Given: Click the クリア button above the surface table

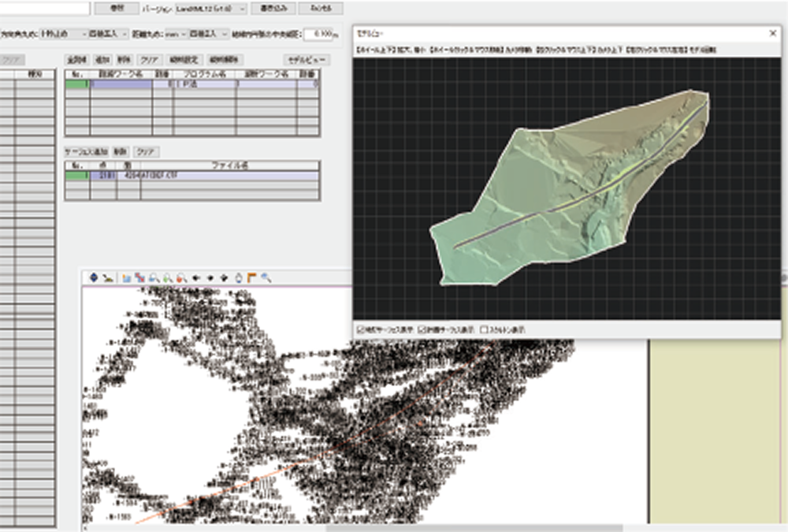Looking at the screenshot, I should pos(146,151).
